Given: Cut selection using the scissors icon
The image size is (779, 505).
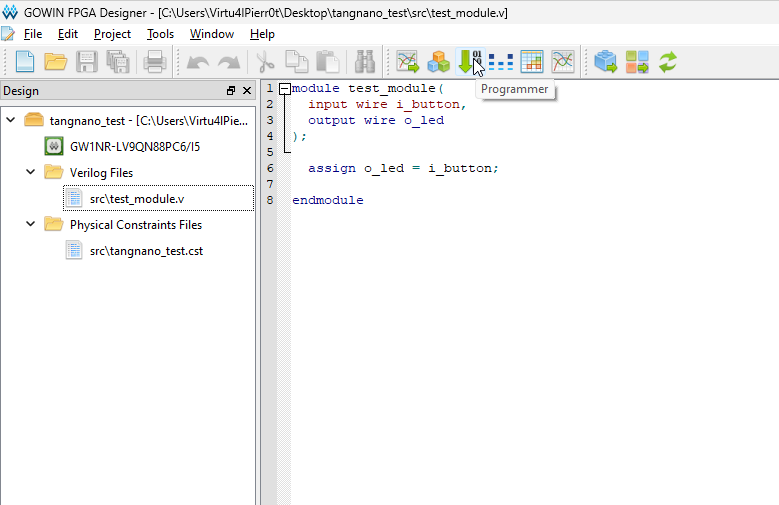Looking at the screenshot, I should click(266, 62).
